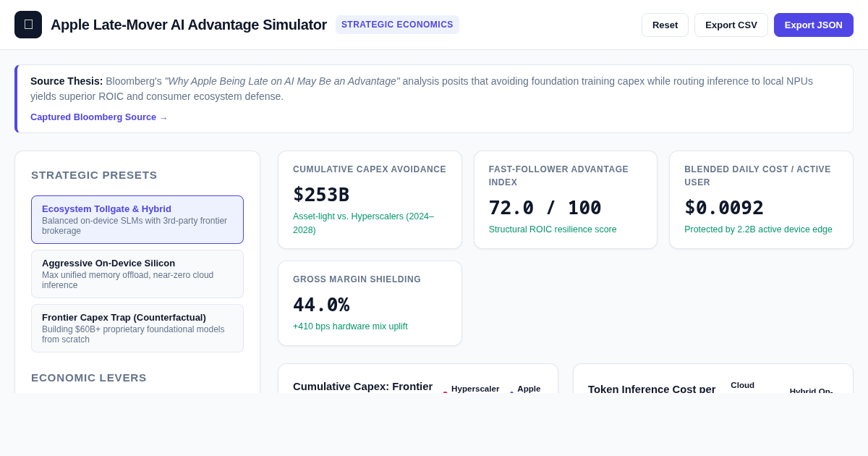Viewport: 868px width, 456px height.
Task: Click the Export JSON button
Action: 813,25
